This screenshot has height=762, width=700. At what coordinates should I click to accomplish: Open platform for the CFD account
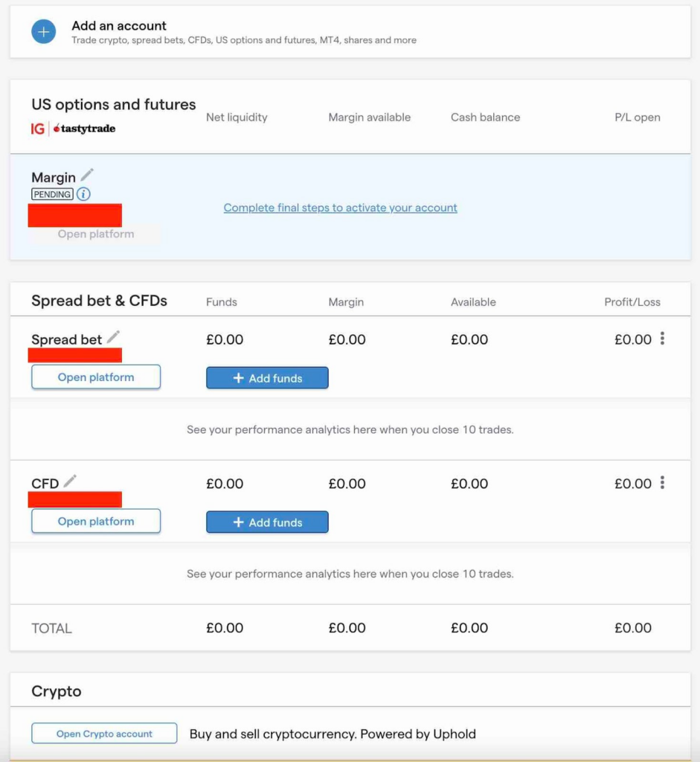tap(96, 522)
